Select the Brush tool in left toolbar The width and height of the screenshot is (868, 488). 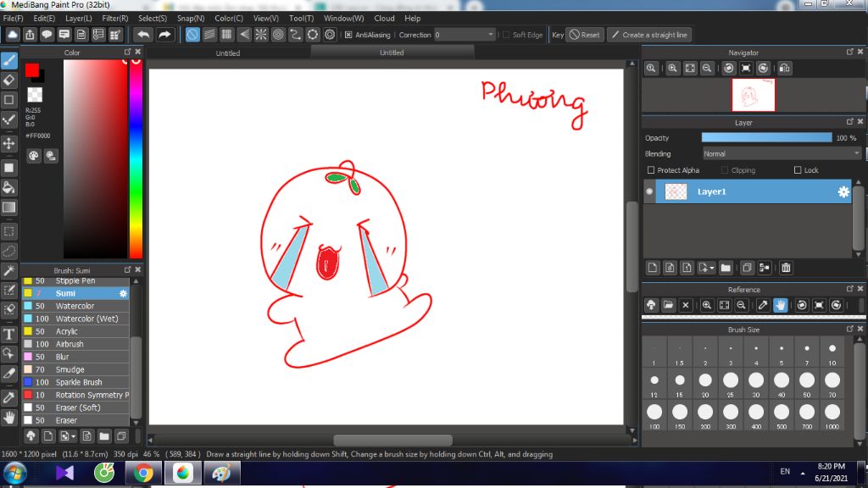tap(8, 60)
